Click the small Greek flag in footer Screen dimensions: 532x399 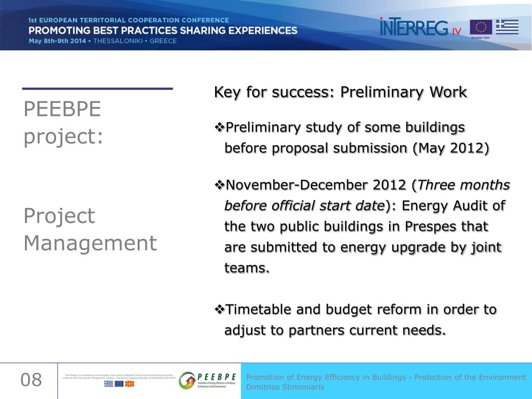coord(109,384)
